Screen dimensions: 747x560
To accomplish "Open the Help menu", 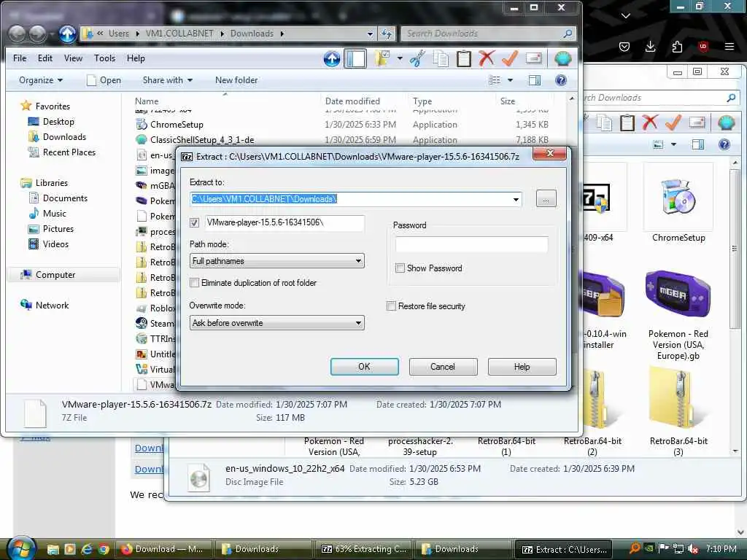I will 136,58.
